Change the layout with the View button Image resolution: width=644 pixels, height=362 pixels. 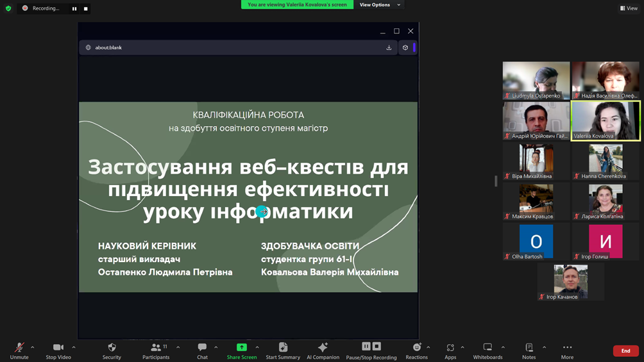pyautogui.click(x=629, y=8)
